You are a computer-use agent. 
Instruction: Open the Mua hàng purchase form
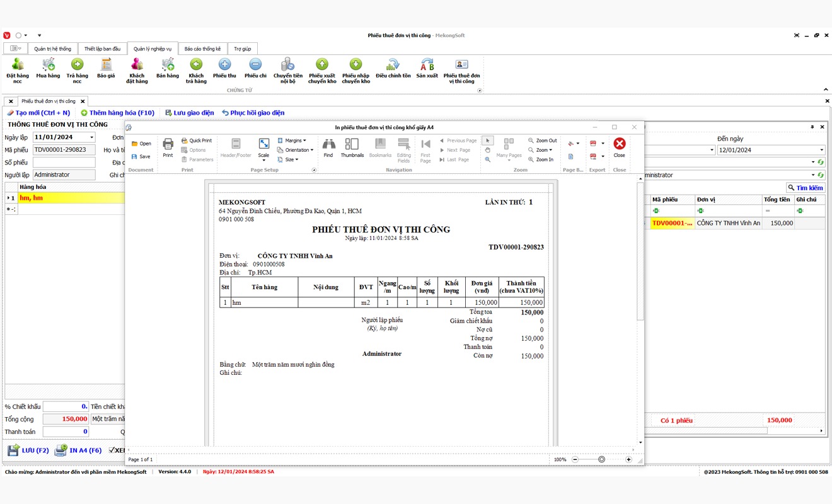[48, 68]
